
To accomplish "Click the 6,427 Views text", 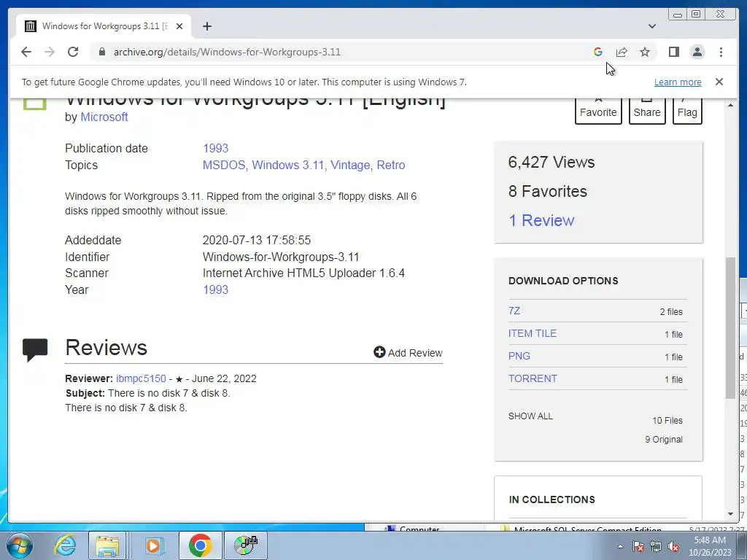I will point(551,162).
